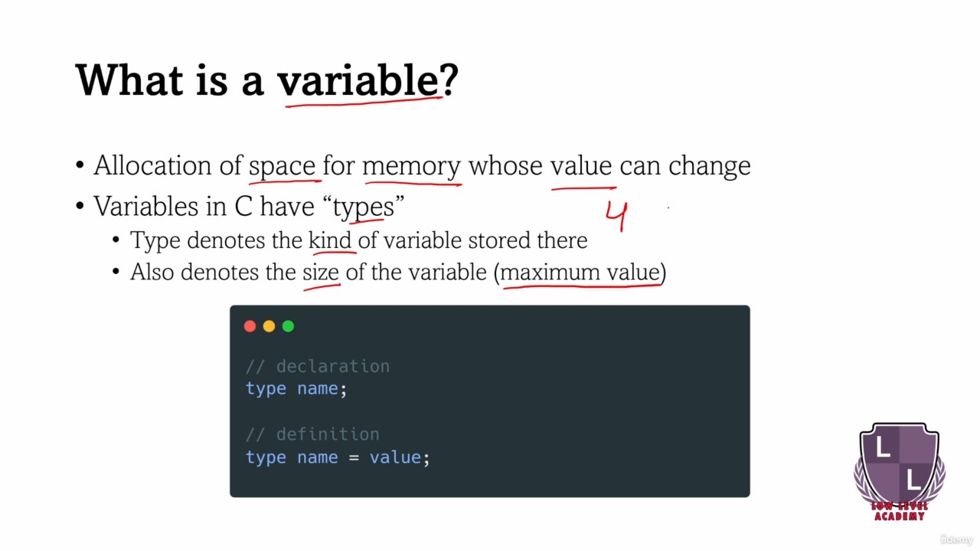Click the Udemy watermark in corner
This screenshot has height=551, width=980.
[x=957, y=540]
